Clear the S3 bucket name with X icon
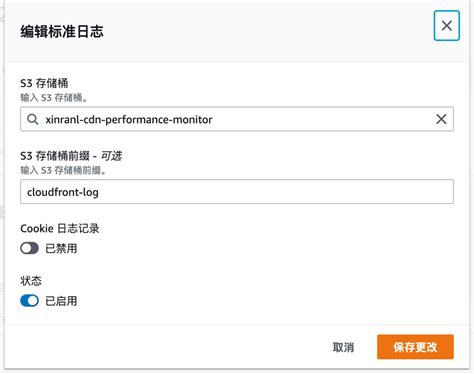The image size is (474, 374). click(441, 119)
